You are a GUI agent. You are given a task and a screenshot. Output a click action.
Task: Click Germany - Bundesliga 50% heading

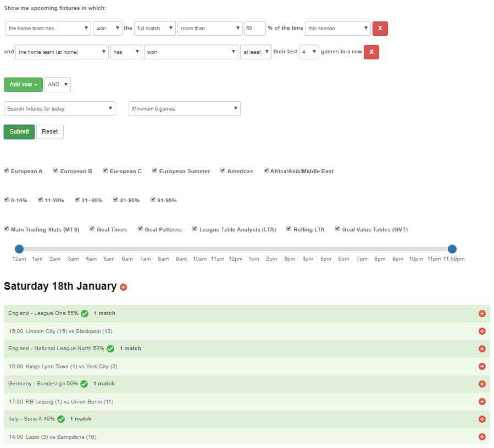(43, 384)
